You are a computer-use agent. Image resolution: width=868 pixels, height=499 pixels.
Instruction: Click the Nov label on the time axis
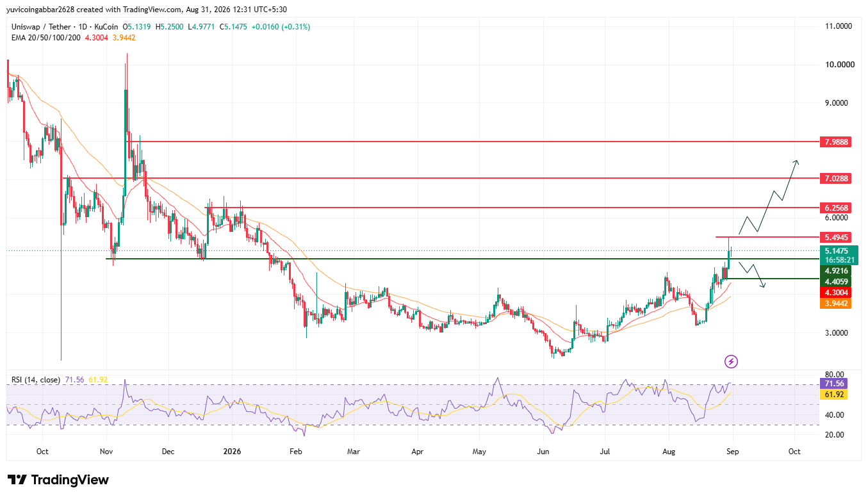[106, 452]
